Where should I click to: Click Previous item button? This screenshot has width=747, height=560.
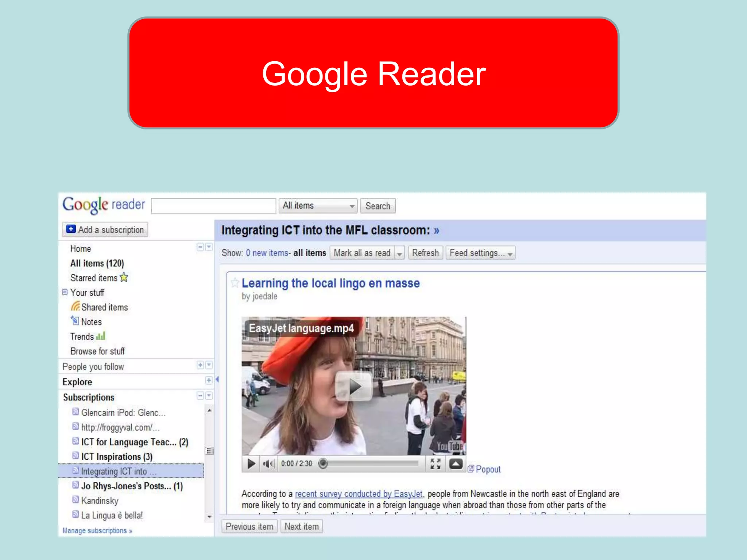point(249,526)
